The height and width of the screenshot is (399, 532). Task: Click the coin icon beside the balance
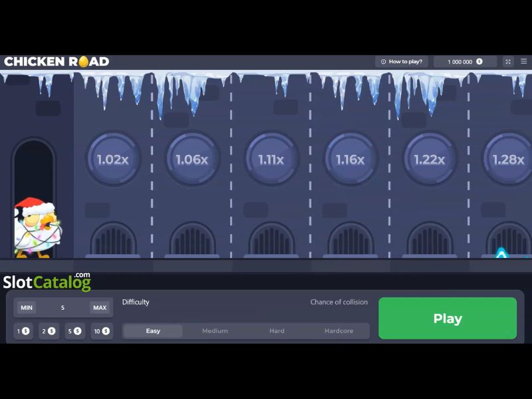point(480,61)
